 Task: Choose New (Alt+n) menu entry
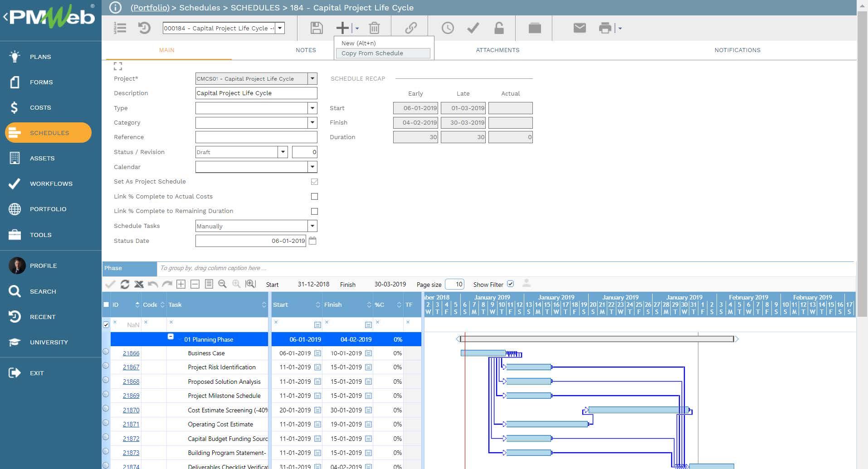point(383,43)
